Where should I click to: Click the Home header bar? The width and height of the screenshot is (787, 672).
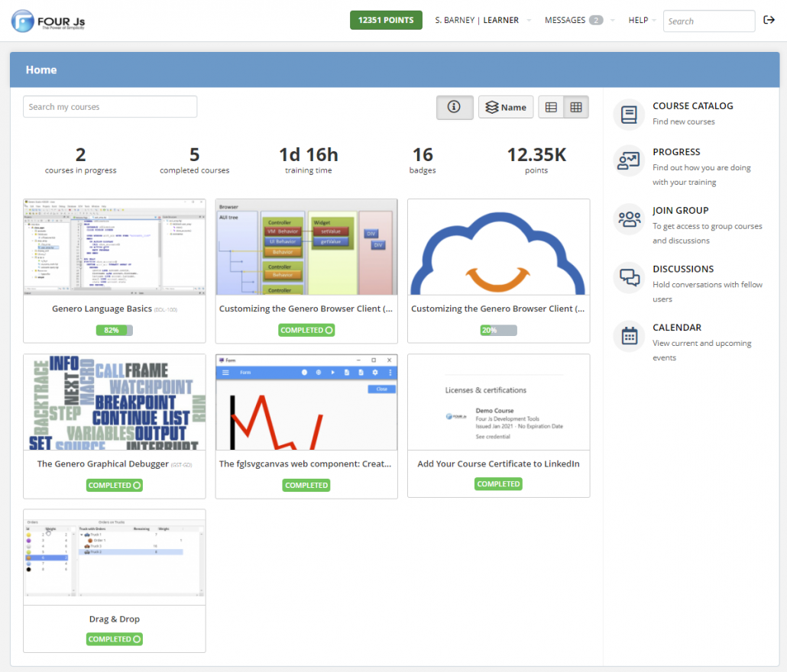pos(41,69)
